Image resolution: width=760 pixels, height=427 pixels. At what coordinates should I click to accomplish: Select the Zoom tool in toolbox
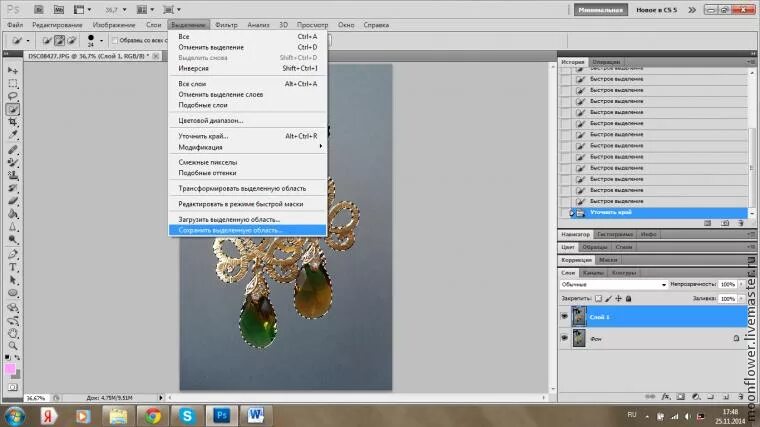tap(13, 346)
